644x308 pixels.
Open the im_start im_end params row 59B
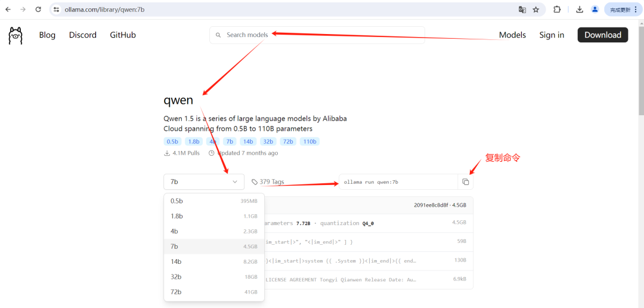point(369,242)
